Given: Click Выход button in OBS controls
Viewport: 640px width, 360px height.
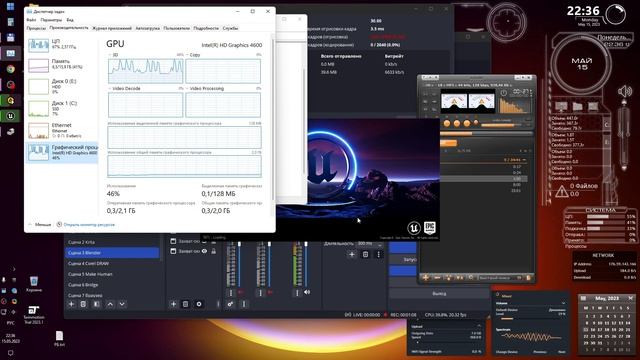Looking at the screenshot, I should (439, 293).
